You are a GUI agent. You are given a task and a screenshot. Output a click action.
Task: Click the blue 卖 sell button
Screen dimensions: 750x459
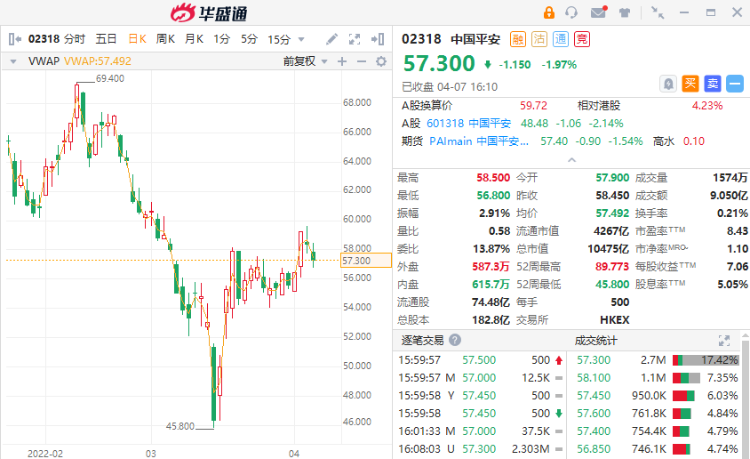point(713,84)
